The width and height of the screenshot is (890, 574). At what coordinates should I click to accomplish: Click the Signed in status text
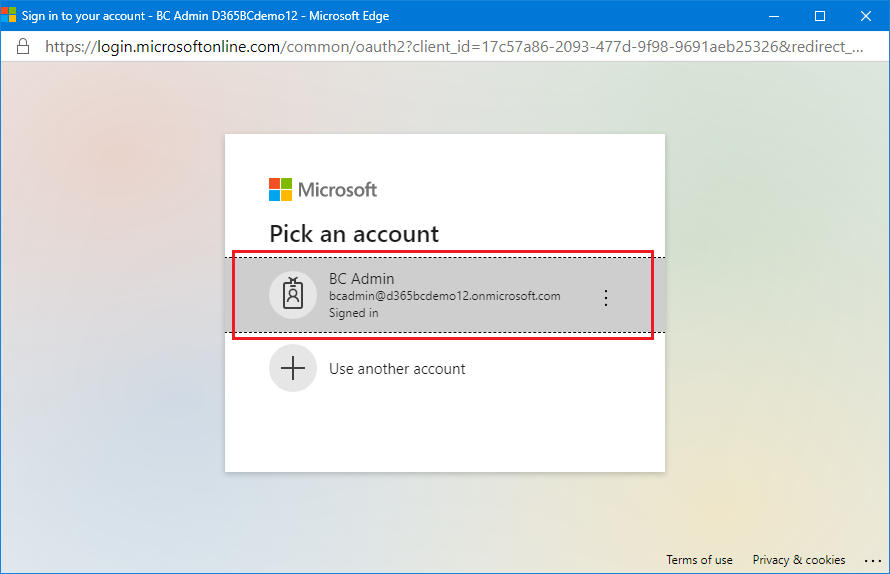pos(354,313)
